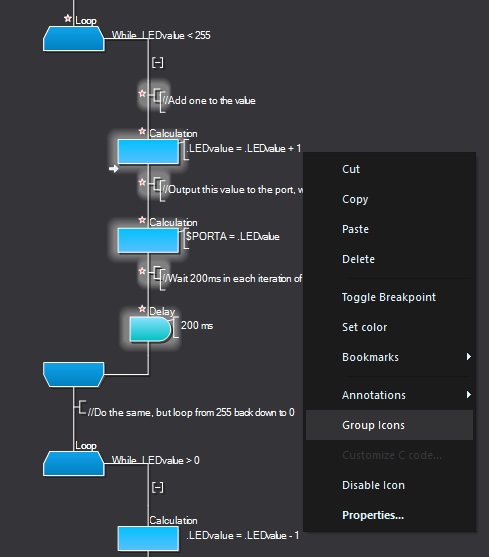Click the '//Add one to the value' comment bracket icon
This screenshot has height=557, width=489.
click(x=158, y=100)
